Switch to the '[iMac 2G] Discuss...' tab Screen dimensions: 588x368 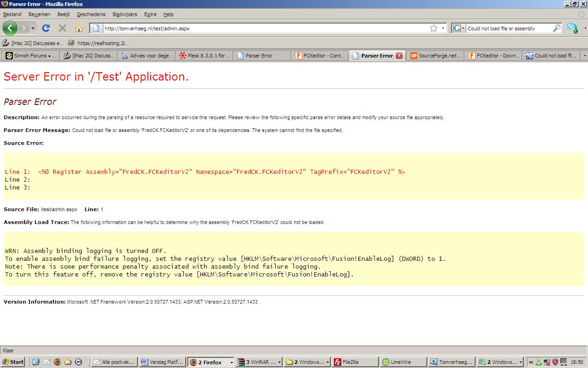click(x=89, y=56)
